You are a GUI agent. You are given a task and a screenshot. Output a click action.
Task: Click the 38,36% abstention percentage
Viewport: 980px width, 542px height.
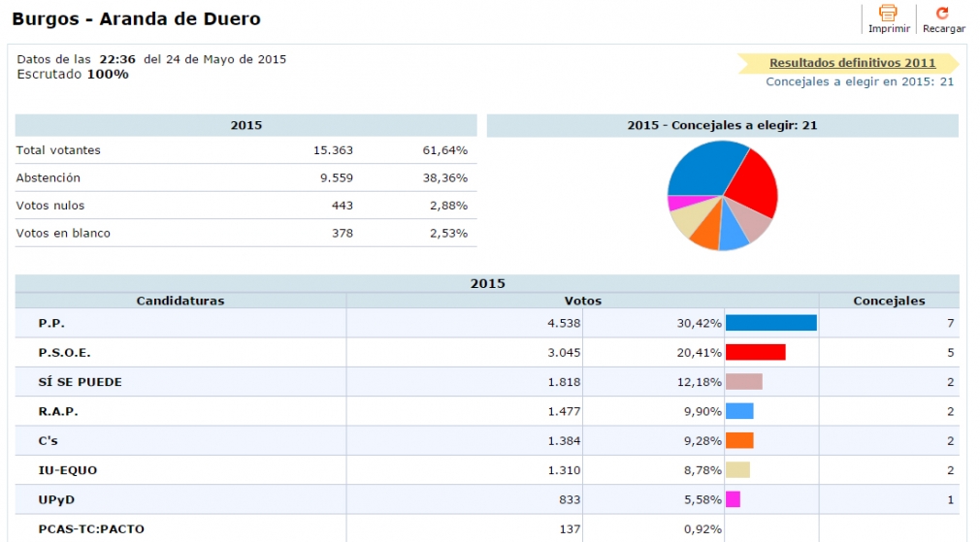coord(445,178)
